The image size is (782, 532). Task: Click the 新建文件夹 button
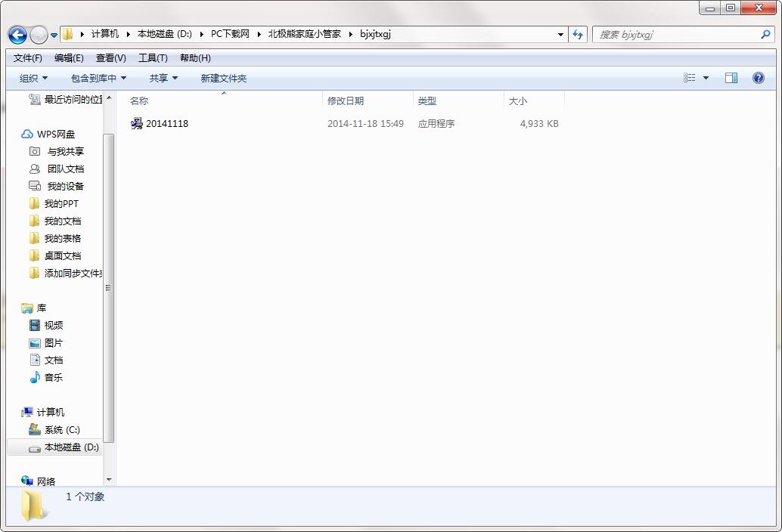coord(223,78)
